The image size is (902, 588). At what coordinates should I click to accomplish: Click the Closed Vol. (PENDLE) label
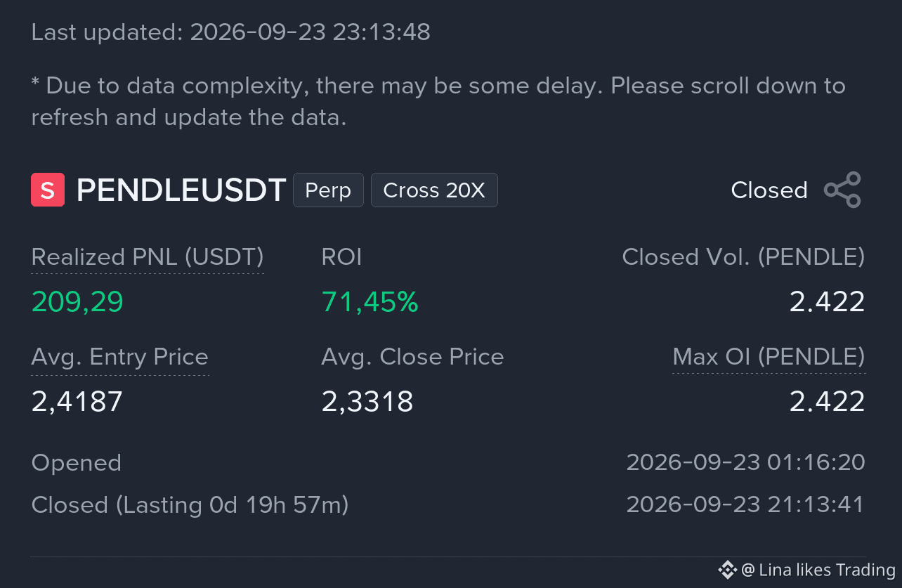pos(743,257)
